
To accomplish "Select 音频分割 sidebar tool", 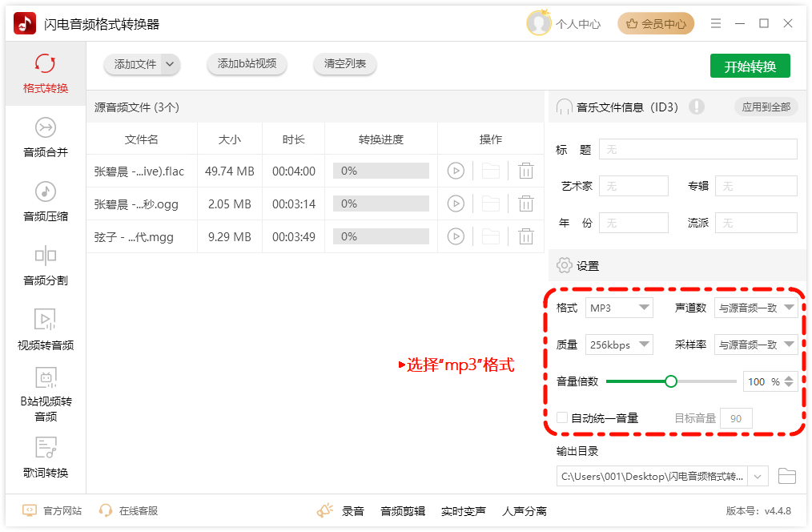I will (x=46, y=266).
